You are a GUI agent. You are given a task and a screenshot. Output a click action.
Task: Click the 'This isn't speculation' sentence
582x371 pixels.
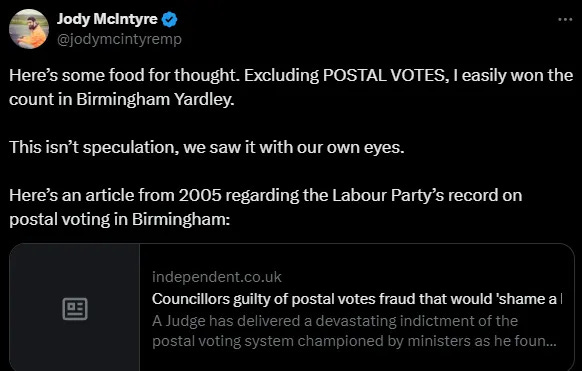pos(207,147)
